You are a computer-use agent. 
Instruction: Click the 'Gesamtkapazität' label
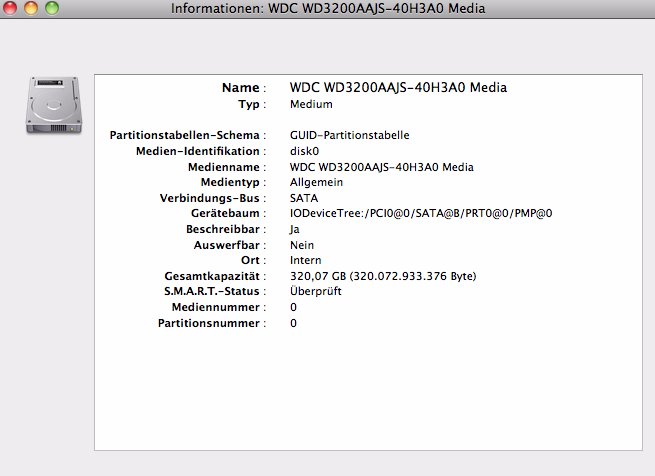pyautogui.click(x=212, y=276)
